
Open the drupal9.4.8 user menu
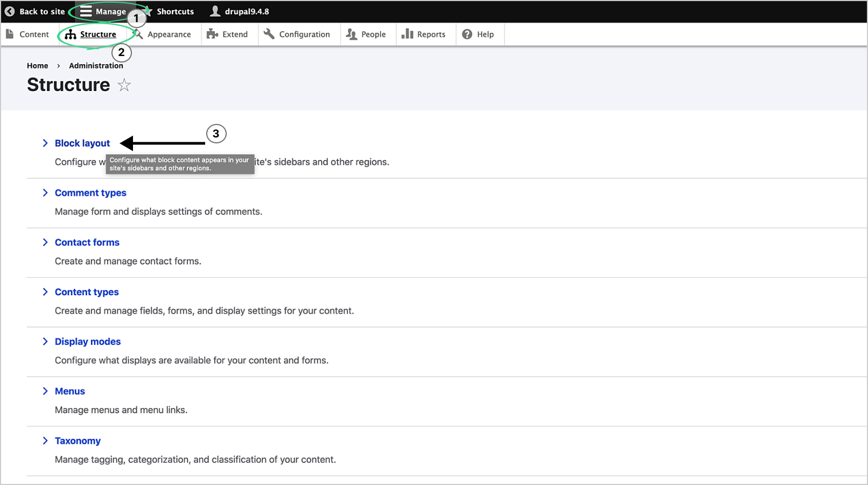pyautogui.click(x=247, y=11)
